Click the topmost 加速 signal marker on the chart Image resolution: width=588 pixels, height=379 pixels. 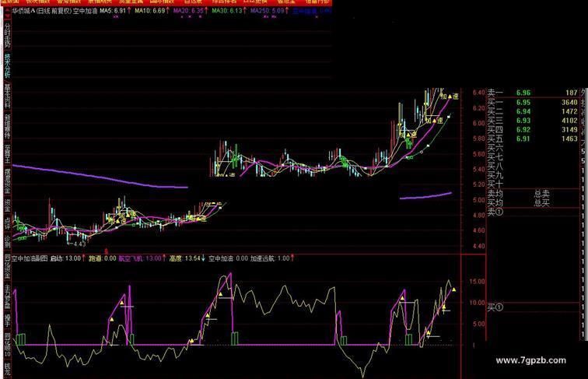tap(450, 97)
